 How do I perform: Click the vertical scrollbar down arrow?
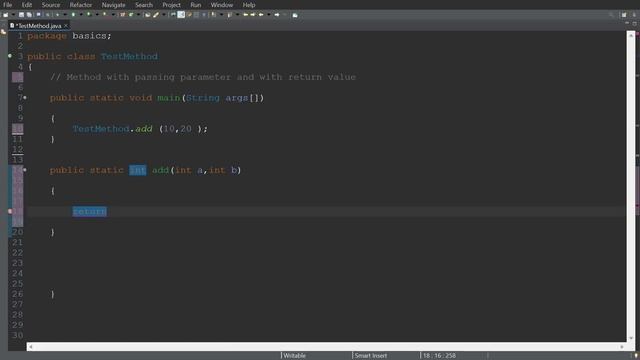tap(631, 338)
